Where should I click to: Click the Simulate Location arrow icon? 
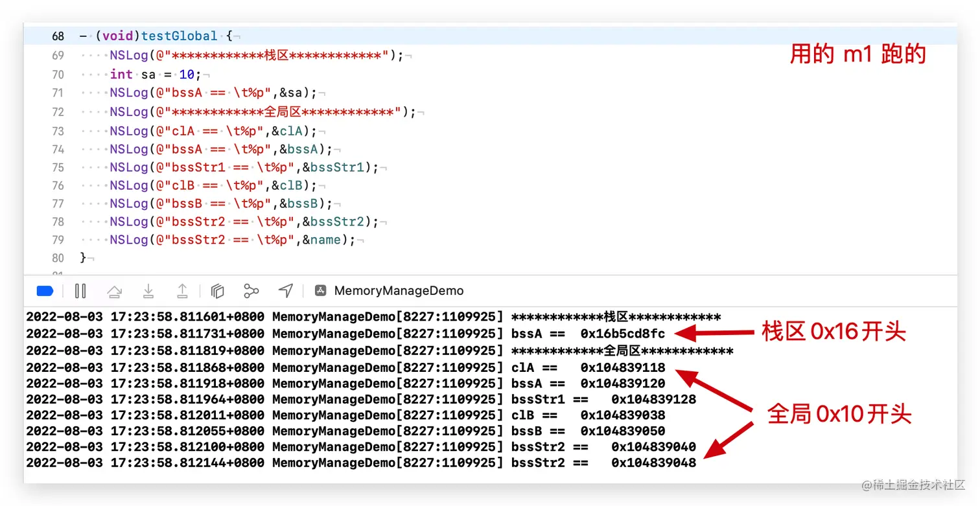coord(285,291)
